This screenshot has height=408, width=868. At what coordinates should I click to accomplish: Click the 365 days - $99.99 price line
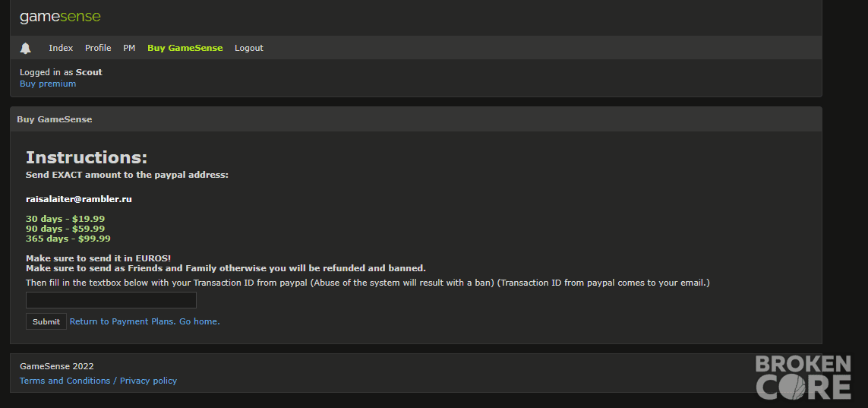click(68, 239)
